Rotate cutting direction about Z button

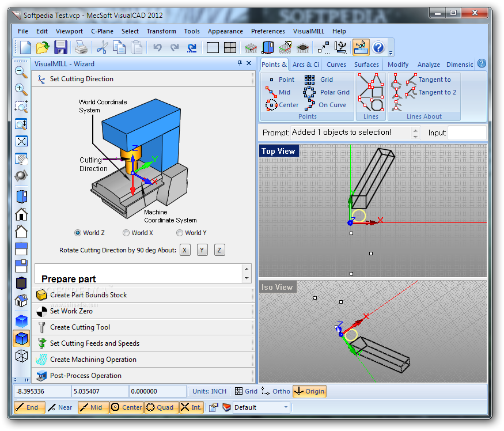(219, 250)
